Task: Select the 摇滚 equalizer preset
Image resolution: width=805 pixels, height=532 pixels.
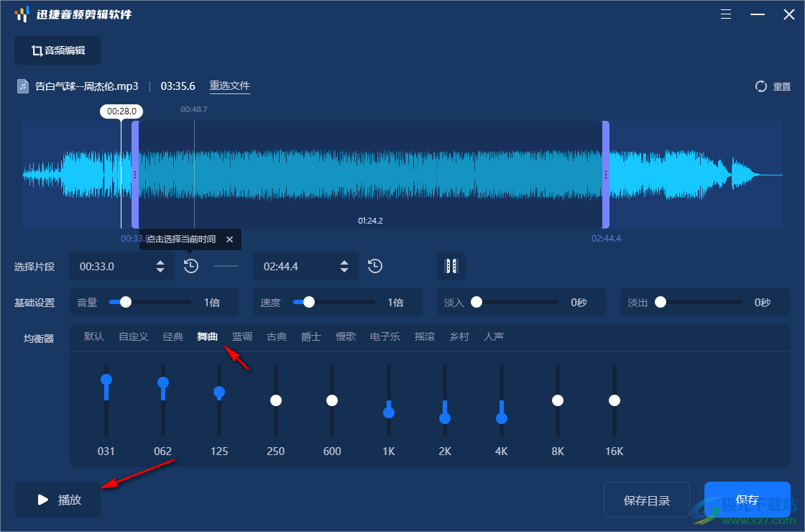Action: 425,336
